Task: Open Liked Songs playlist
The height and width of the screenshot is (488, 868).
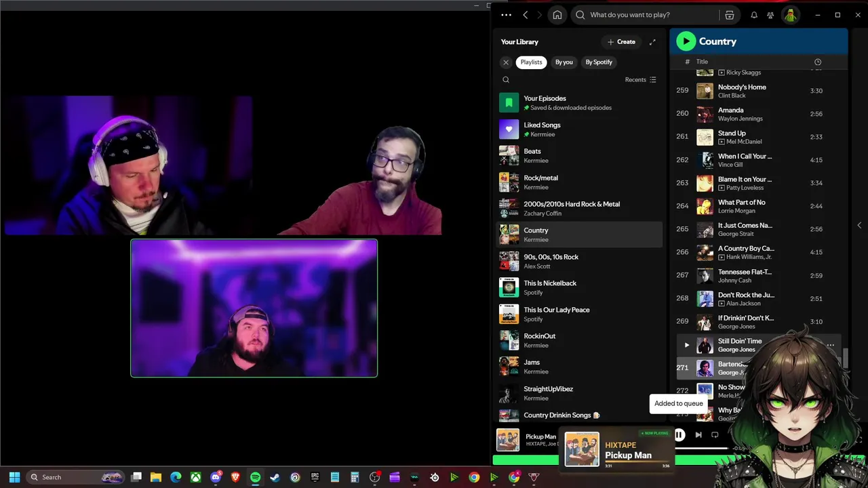Action: click(x=580, y=129)
